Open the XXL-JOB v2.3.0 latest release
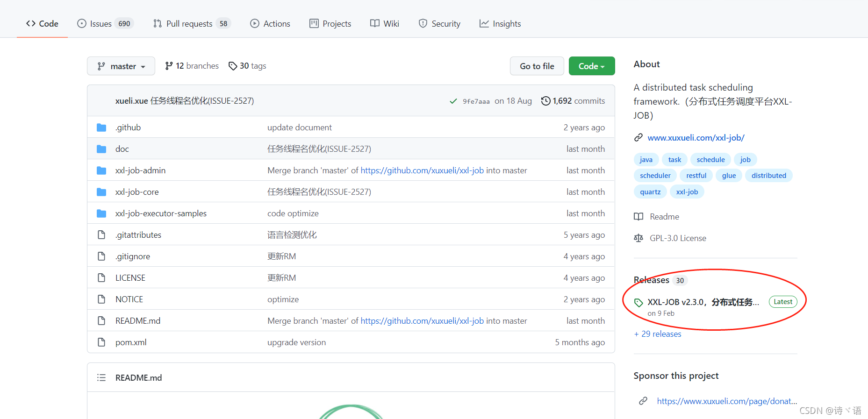 (703, 302)
